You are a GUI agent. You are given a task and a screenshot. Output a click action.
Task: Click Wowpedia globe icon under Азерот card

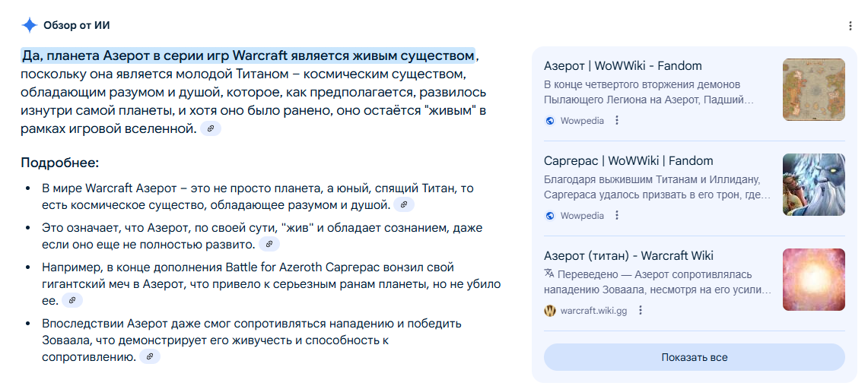(x=550, y=121)
